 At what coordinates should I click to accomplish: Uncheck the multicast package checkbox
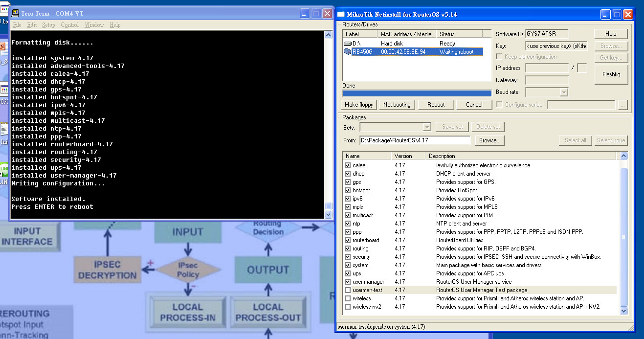(x=348, y=215)
